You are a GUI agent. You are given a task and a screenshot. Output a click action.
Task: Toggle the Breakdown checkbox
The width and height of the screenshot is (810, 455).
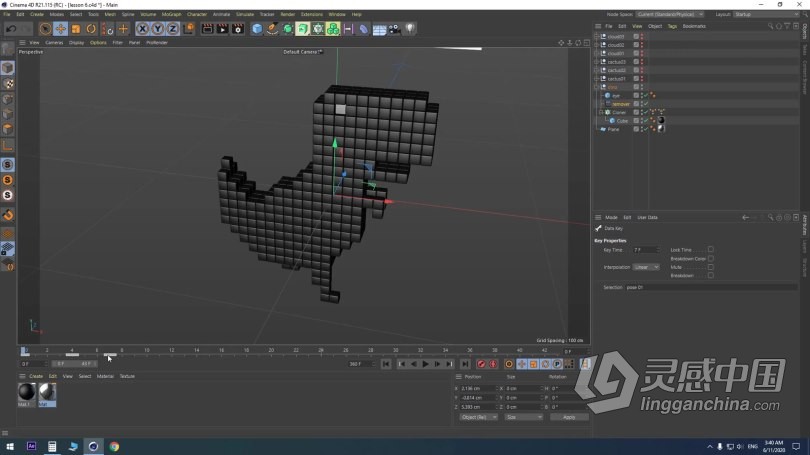711,276
